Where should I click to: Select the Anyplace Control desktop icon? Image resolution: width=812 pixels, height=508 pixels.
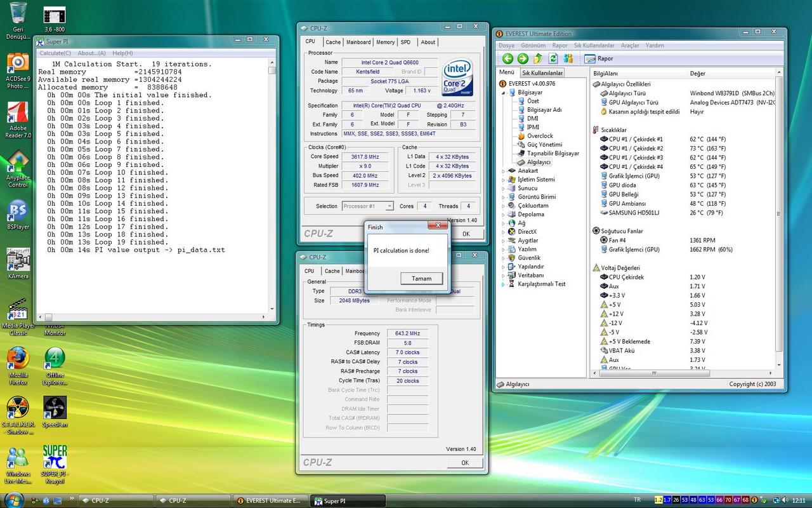pos(18,170)
